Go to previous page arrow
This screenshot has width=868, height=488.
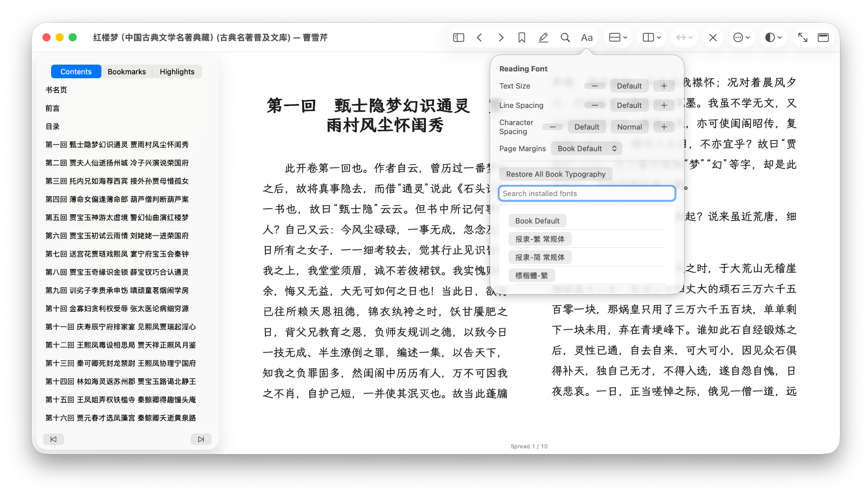(480, 38)
